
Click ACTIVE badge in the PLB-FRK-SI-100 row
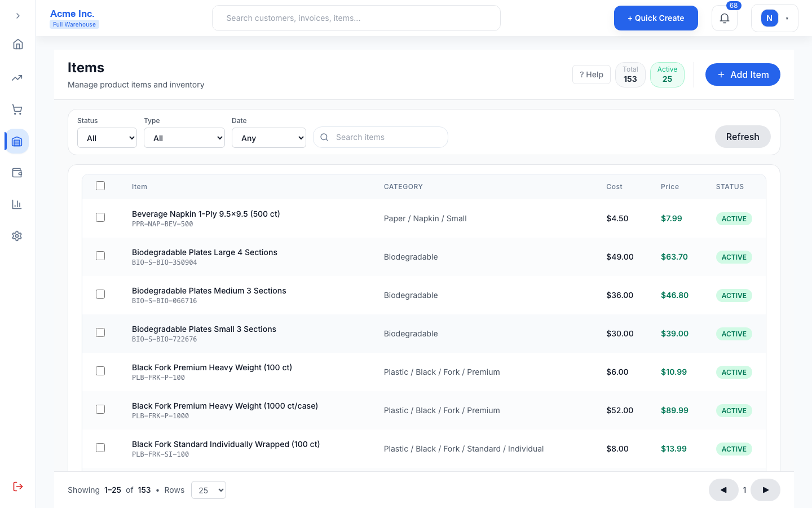pos(734,449)
